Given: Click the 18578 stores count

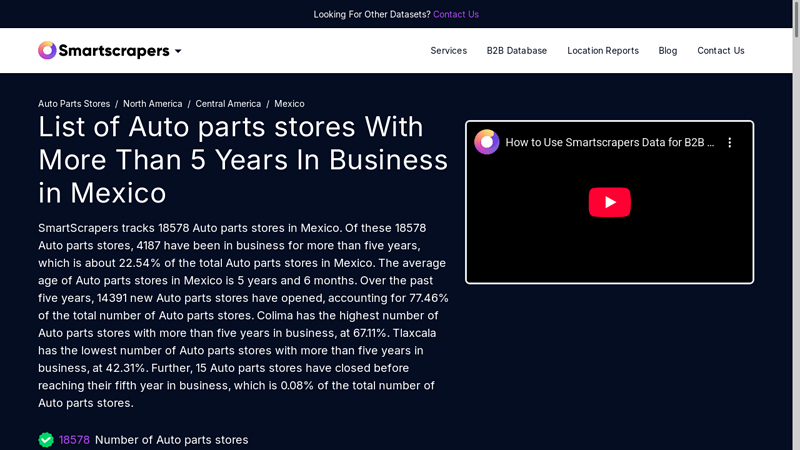Looking at the screenshot, I should click(74, 440).
